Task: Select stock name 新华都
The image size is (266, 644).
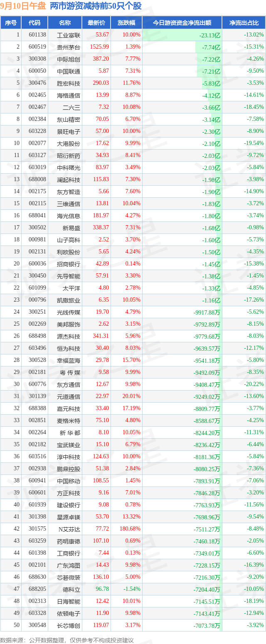Action: click(x=70, y=433)
